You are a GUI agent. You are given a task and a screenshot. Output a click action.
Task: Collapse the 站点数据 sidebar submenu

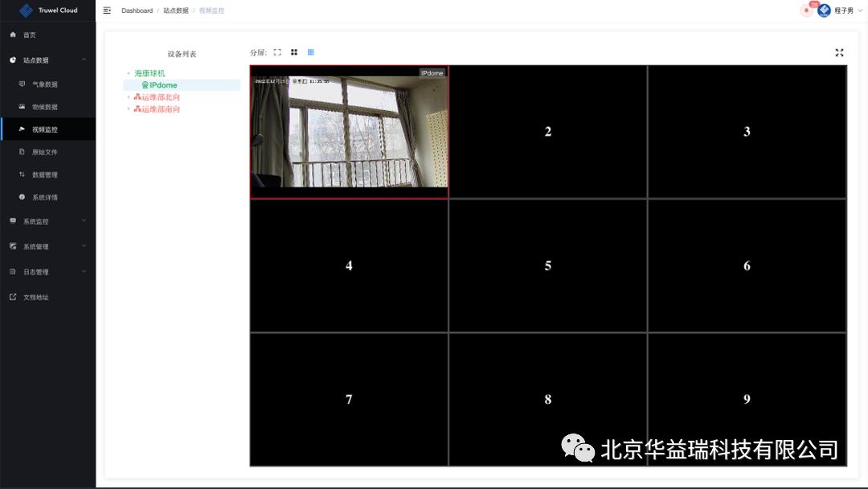pyautogui.click(x=47, y=60)
